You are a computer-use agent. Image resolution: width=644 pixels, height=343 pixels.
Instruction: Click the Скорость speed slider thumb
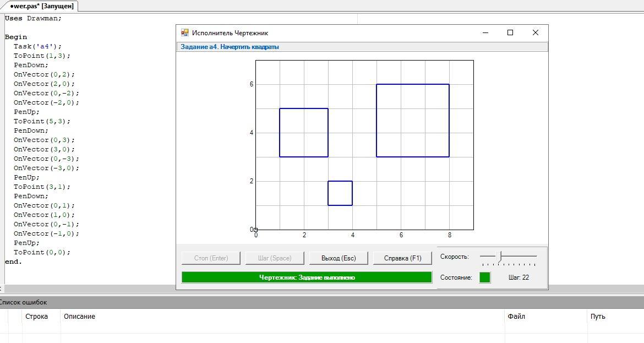point(500,257)
